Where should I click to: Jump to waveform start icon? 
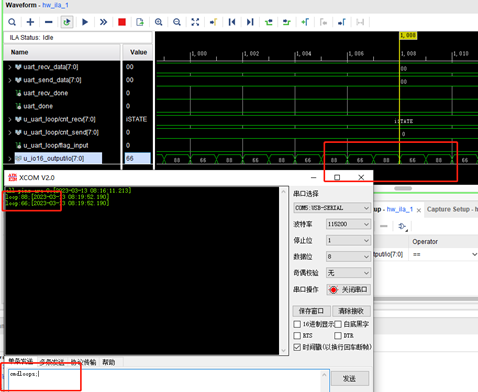(x=232, y=22)
